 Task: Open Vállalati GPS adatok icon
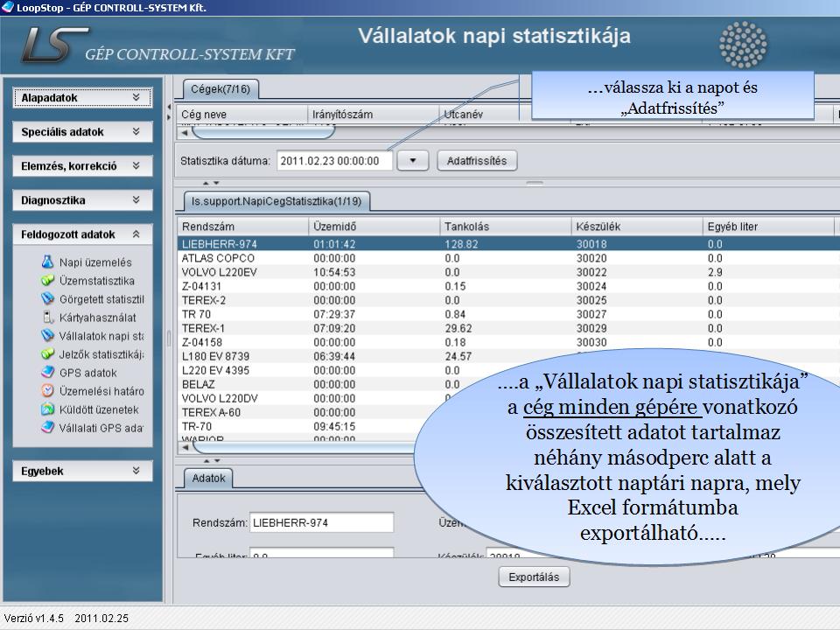tap(48, 428)
